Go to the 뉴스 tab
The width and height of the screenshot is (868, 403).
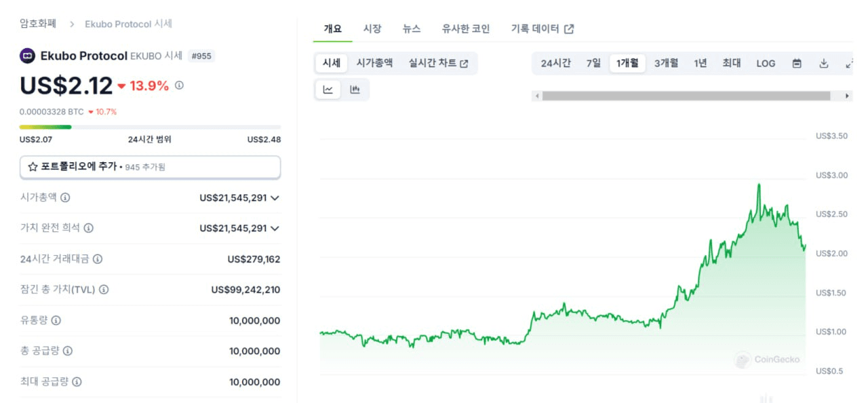(412, 28)
